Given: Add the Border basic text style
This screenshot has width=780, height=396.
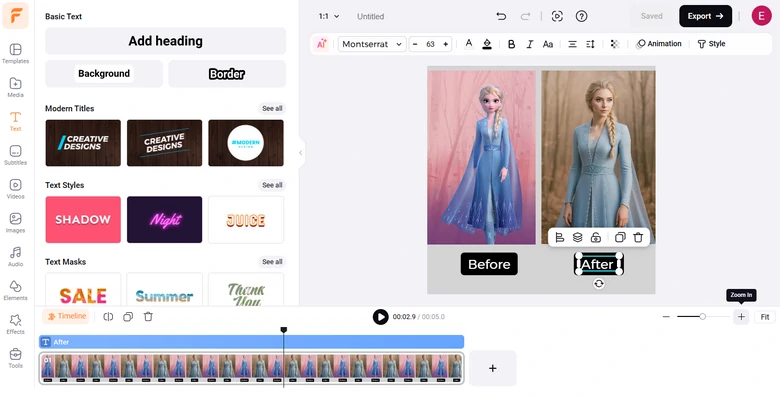Looking at the screenshot, I should pos(227,74).
